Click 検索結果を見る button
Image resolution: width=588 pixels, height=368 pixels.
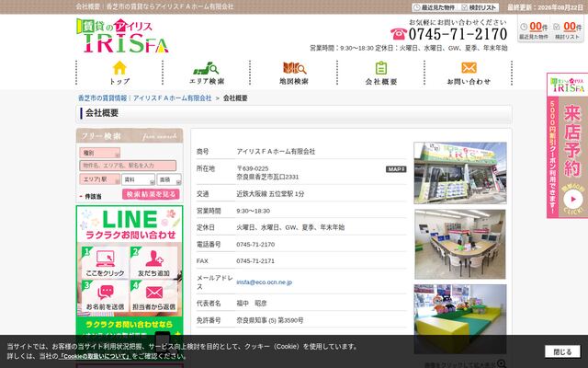point(151,194)
